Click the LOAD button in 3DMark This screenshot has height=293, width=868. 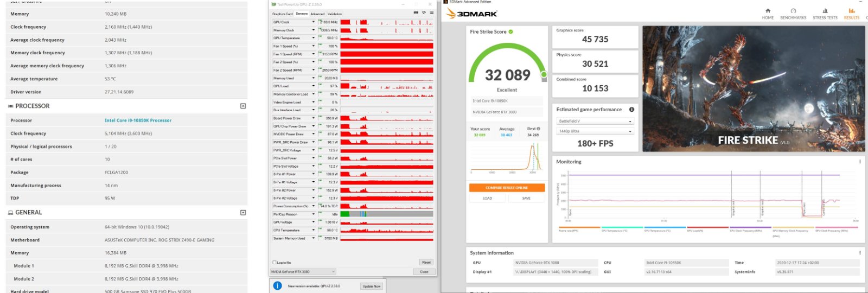coord(487,198)
